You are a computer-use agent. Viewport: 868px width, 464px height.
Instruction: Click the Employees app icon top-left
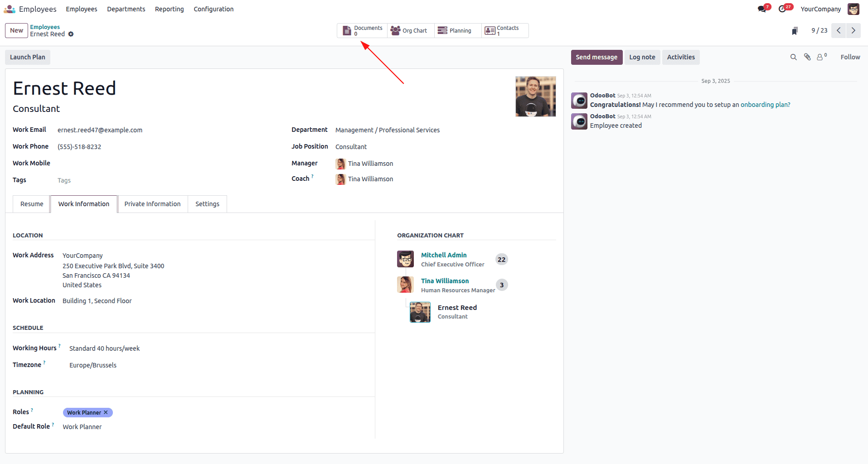tap(9, 9)
